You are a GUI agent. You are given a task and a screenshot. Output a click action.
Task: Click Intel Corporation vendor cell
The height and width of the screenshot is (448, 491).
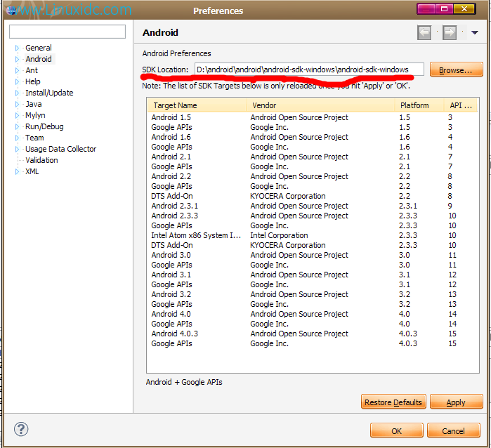(x=279, y=235)
